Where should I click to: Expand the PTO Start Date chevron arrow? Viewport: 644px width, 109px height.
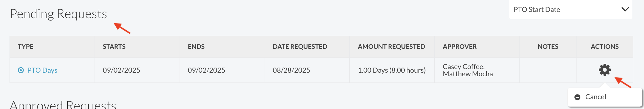[625, 9]
